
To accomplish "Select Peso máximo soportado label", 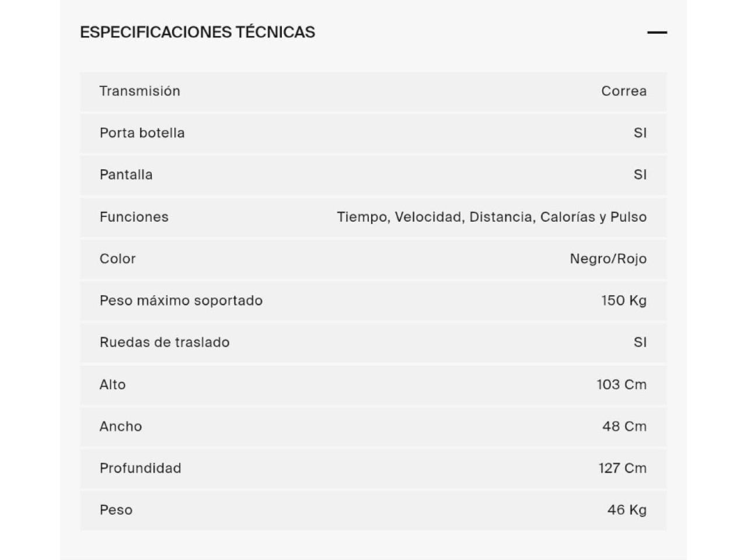I will point(181,300).
